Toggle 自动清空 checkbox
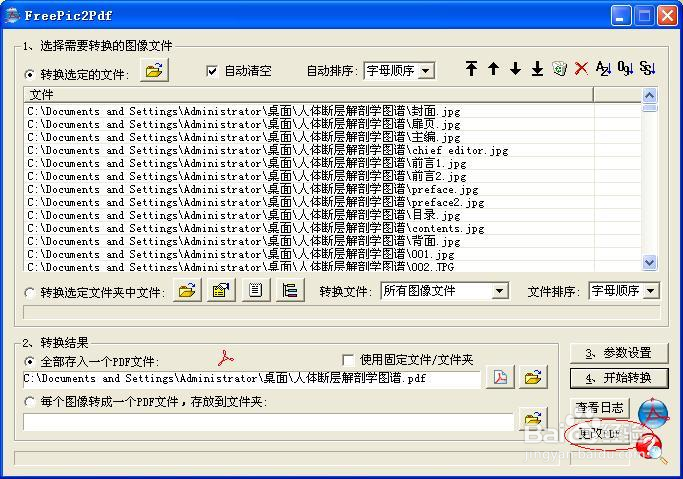 212,71
